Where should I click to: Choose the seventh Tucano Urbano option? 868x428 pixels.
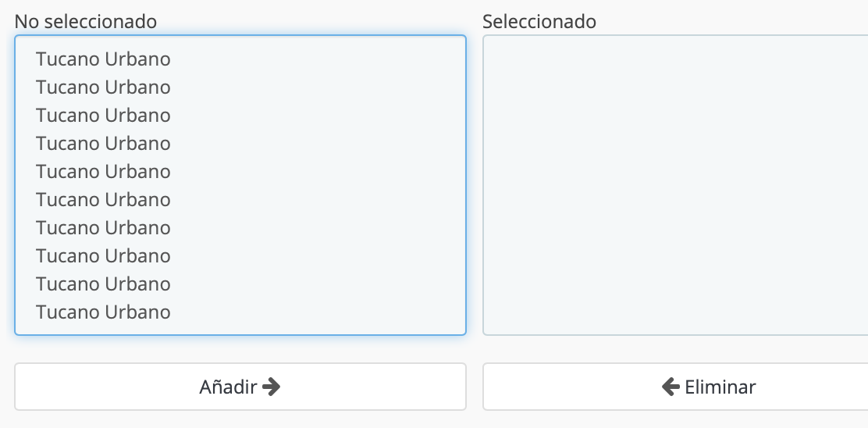(240, 227)
